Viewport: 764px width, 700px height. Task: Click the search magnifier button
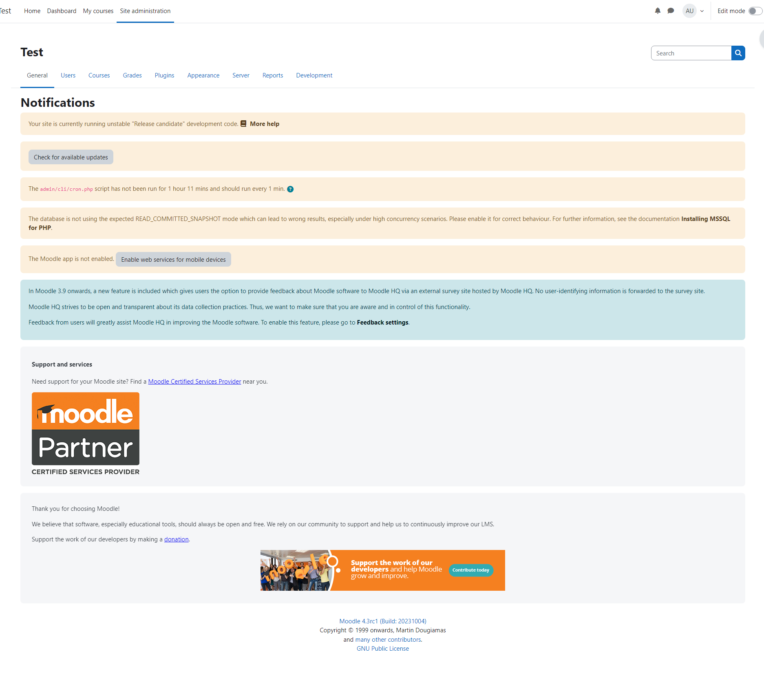[738, 53]
